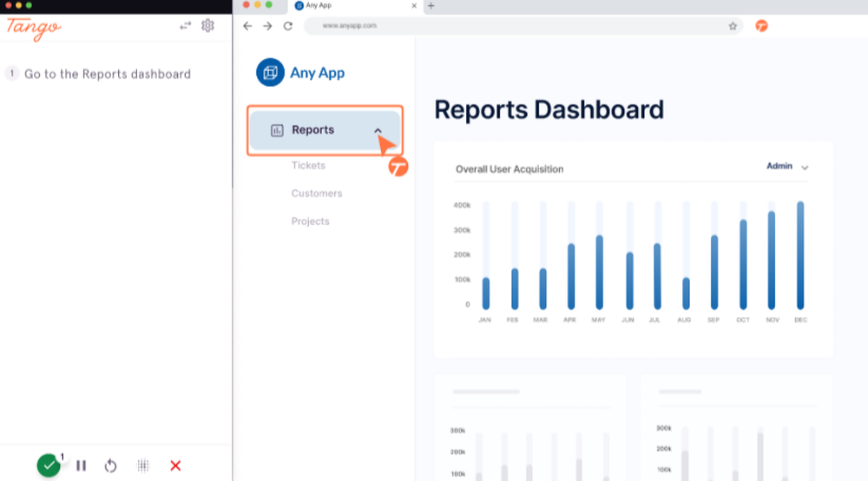868x481 pixels.
Task: Click the NOV month label
Action: point(773,320)
